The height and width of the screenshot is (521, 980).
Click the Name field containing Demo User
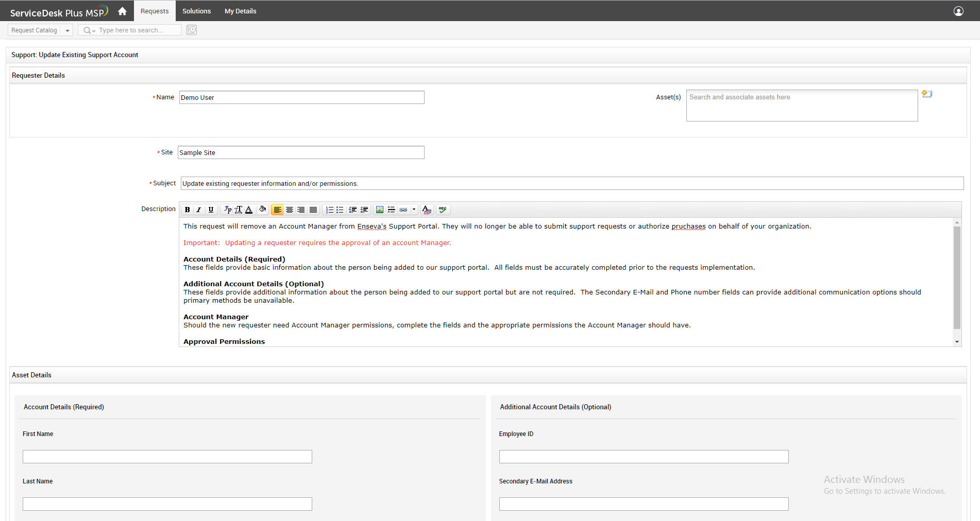(x=301, y=97)
